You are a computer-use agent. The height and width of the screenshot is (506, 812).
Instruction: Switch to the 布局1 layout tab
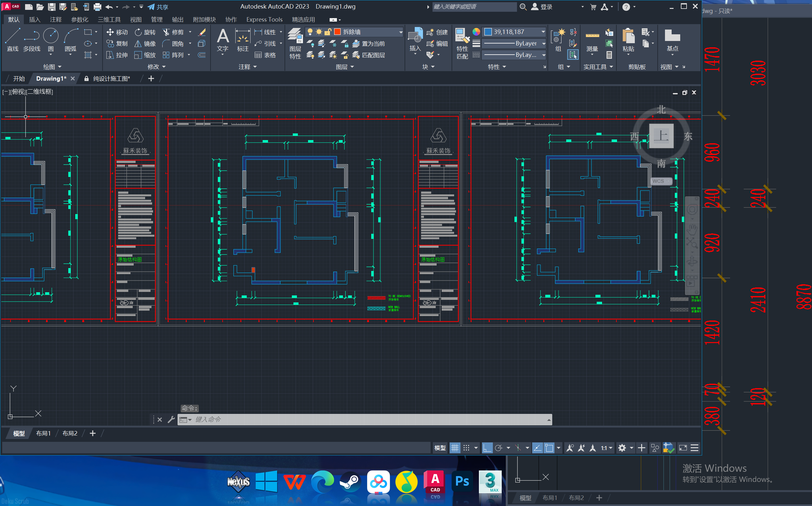(43, 433)
